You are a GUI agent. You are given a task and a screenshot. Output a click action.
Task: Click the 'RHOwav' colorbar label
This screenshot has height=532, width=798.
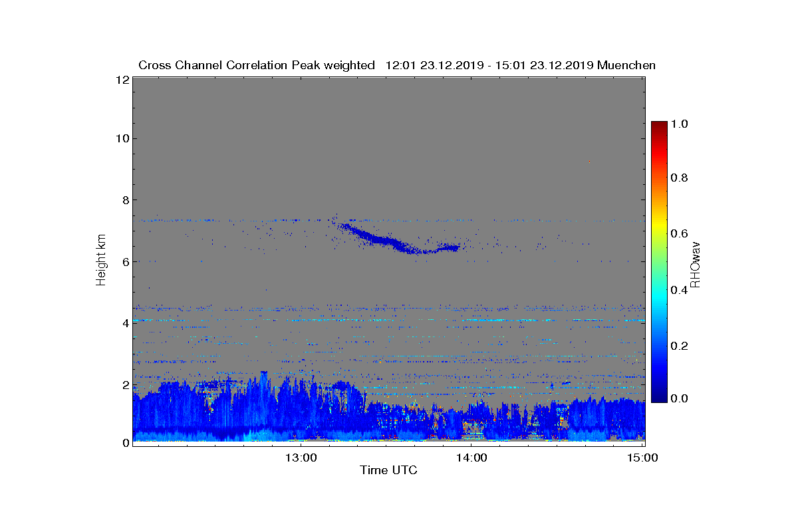tap(696, 264)
